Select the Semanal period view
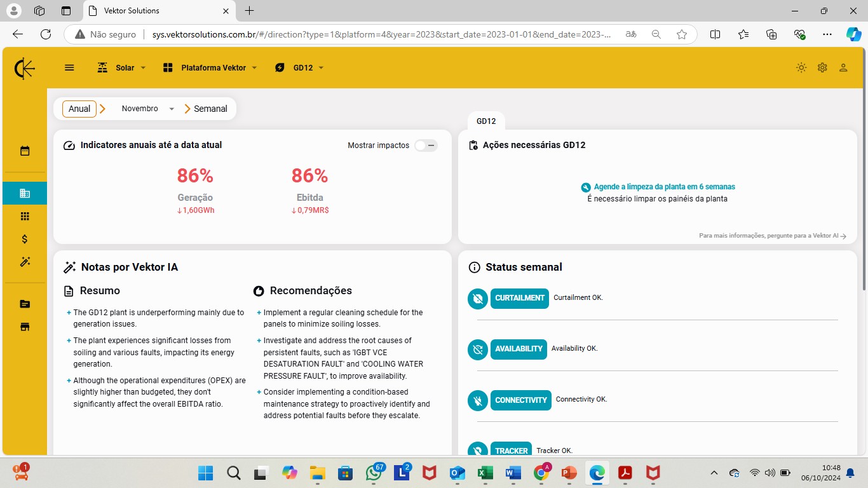 (210, 109)
